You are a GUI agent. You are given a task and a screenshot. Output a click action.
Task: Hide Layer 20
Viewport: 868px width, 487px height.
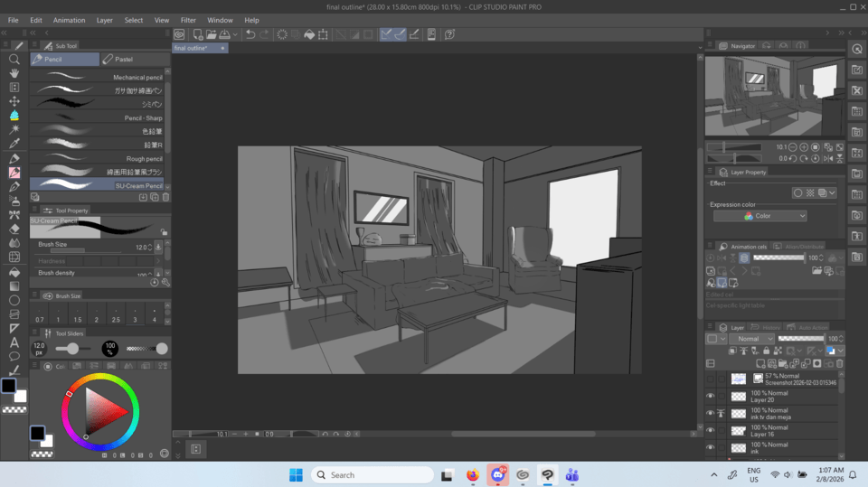click(711, 397)
